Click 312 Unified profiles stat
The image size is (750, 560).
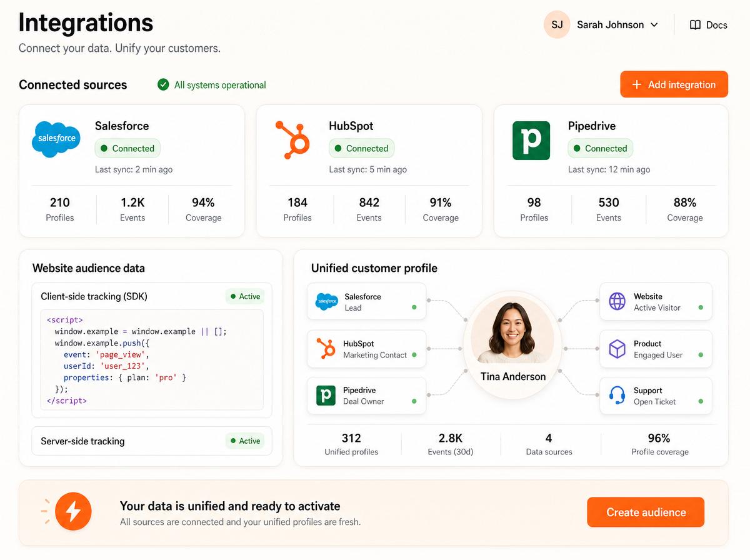pyautogui.click(x=351, y=444)
